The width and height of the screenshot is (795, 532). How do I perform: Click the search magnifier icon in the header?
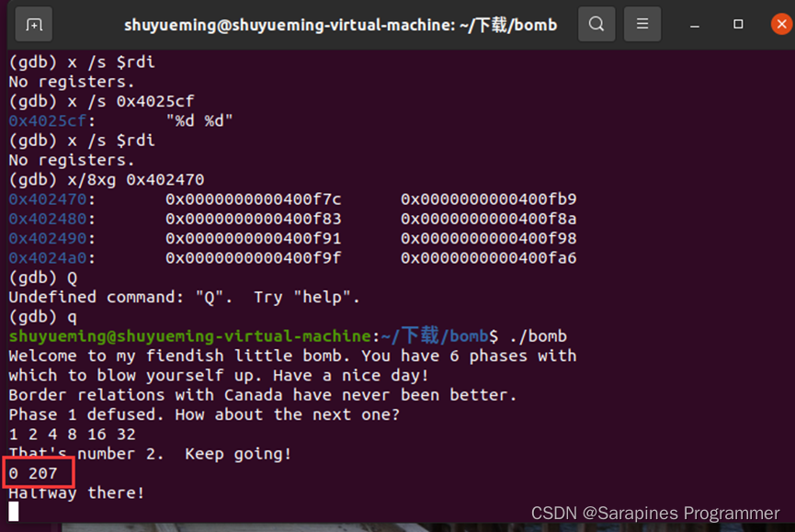(x=596, y=24)
